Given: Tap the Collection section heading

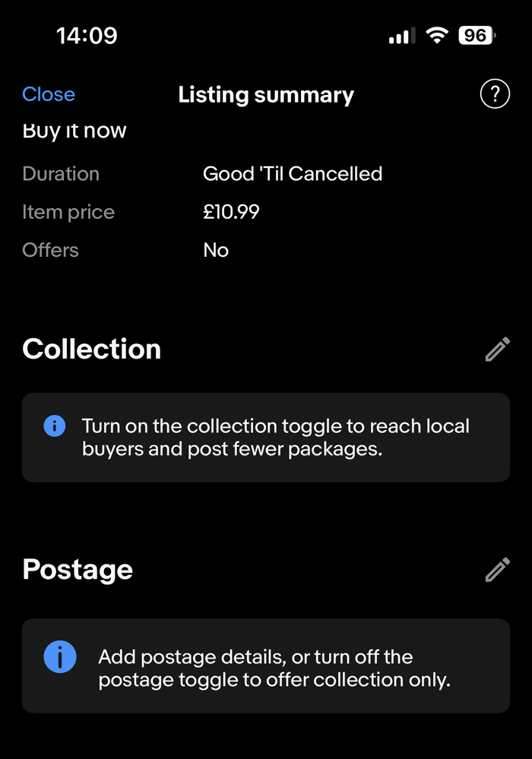Looking at the screenshot, I should tap(91, 349).
